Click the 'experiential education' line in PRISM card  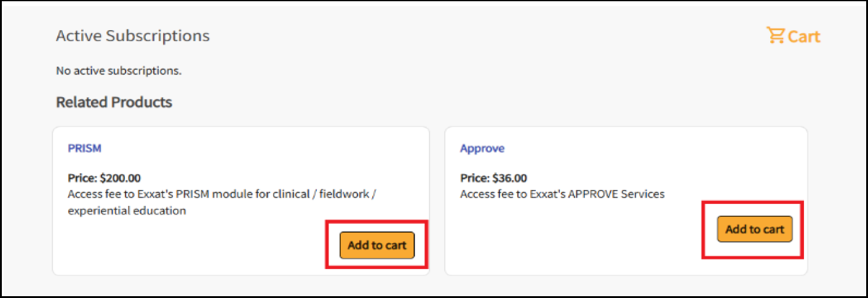[x=127, y=211]
